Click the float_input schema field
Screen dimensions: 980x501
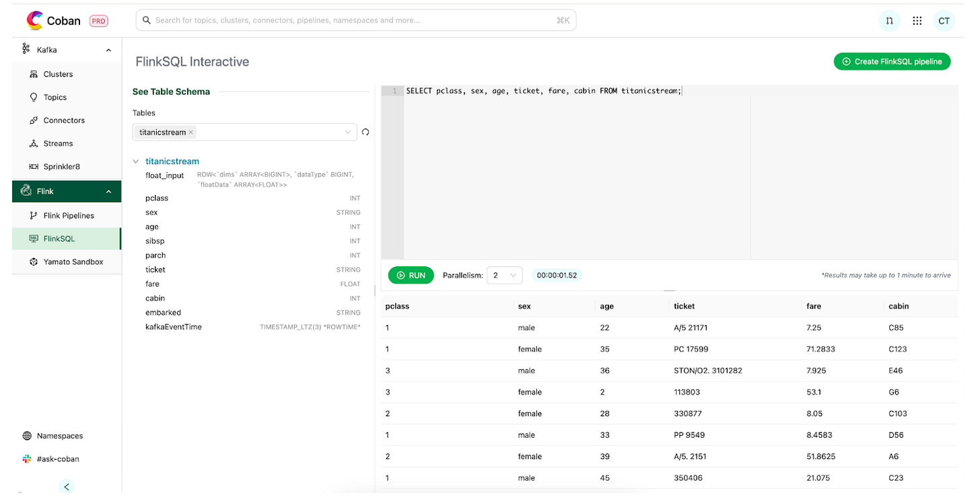coord(164,176)
